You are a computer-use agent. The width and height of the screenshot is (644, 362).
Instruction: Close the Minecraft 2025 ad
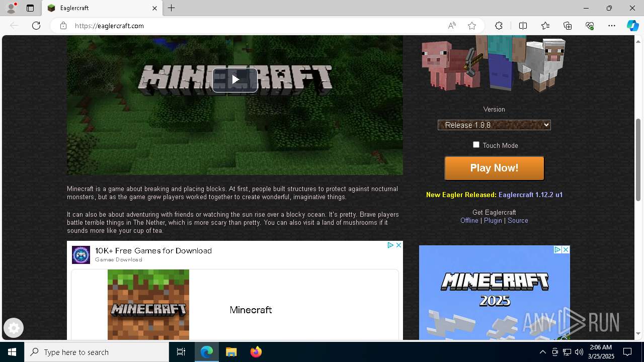[x=566, y=250]
